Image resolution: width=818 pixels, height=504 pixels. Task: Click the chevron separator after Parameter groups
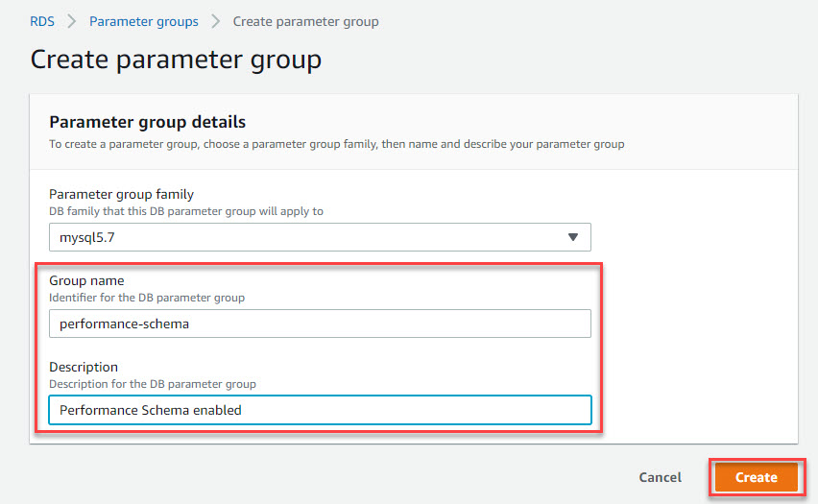tap(215, 21)
